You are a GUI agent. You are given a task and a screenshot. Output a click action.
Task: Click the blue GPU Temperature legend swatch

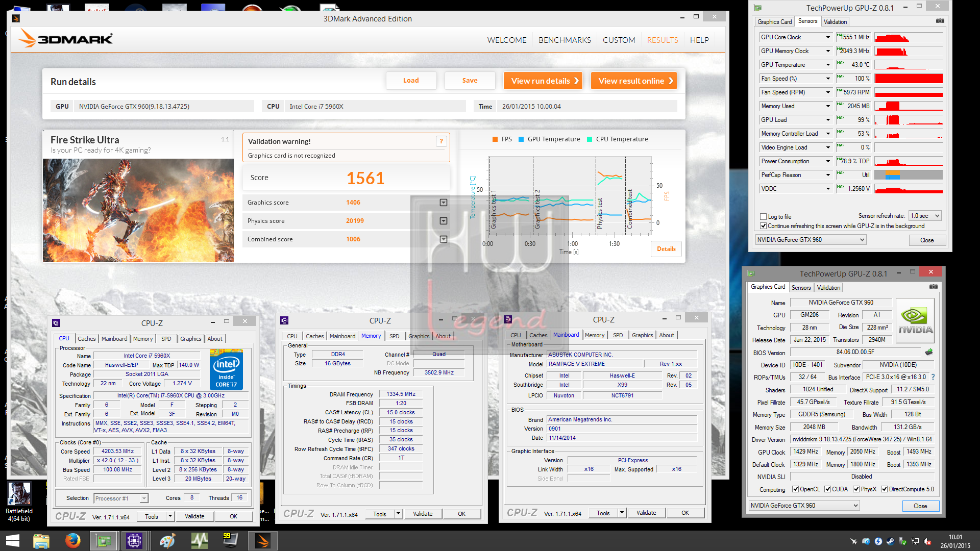tap(521, 139)
